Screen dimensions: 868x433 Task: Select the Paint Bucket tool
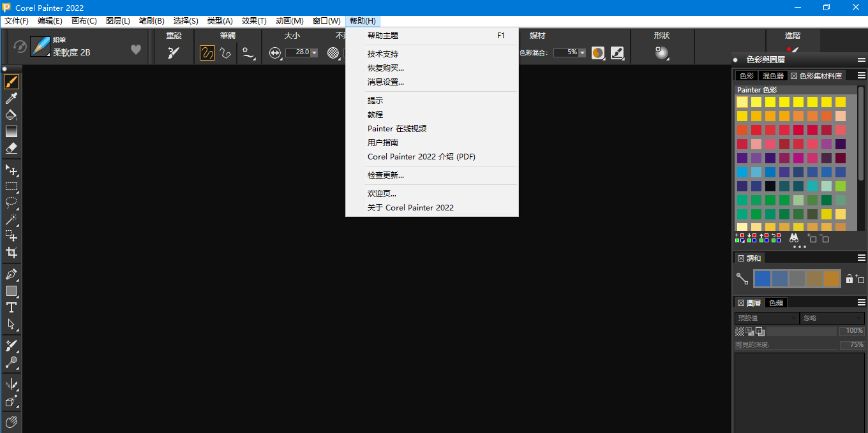(x=11, y=115)
